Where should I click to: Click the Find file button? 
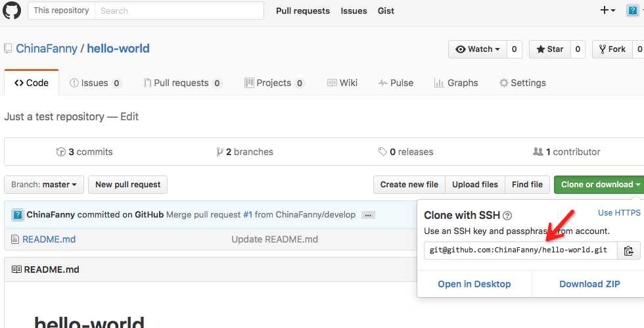[527, 185]
